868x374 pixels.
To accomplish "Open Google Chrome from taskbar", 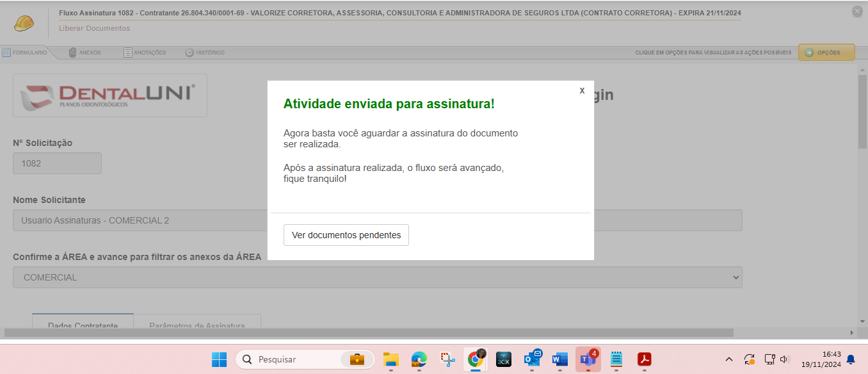I will 476,359.
